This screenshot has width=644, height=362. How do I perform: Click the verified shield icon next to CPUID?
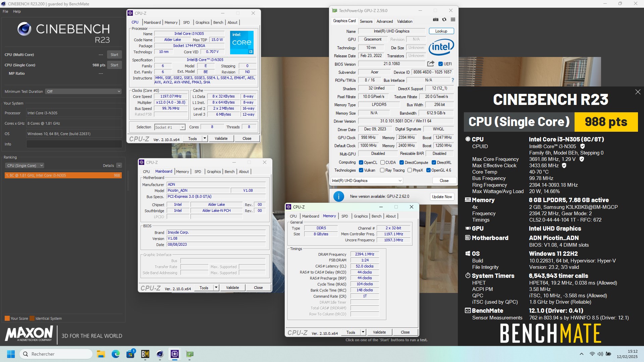click(583, 146)
